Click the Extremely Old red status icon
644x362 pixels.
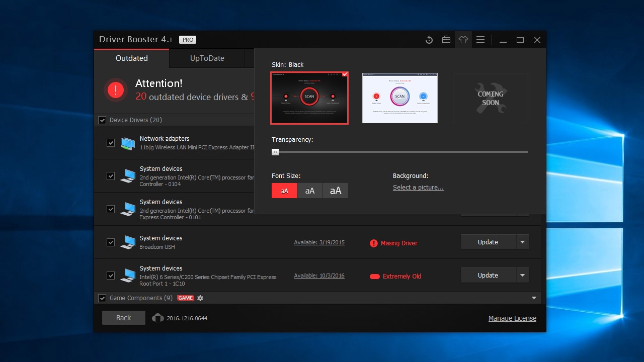[374, 277]
